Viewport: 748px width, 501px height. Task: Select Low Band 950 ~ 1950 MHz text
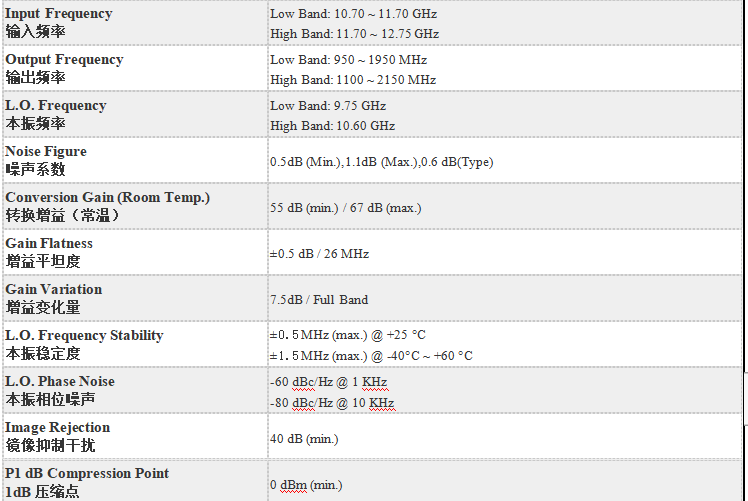pyautogui.click(x=348, y=60)
